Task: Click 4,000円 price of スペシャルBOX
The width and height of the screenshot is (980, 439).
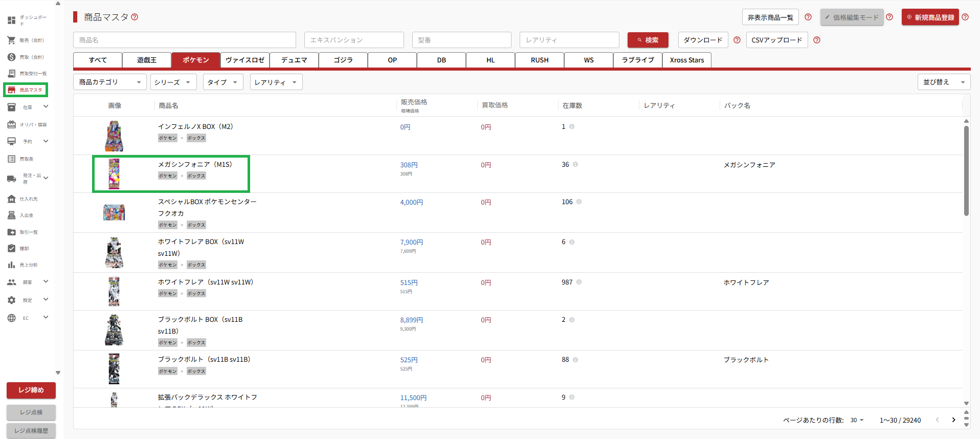Action: coord(412,202)
